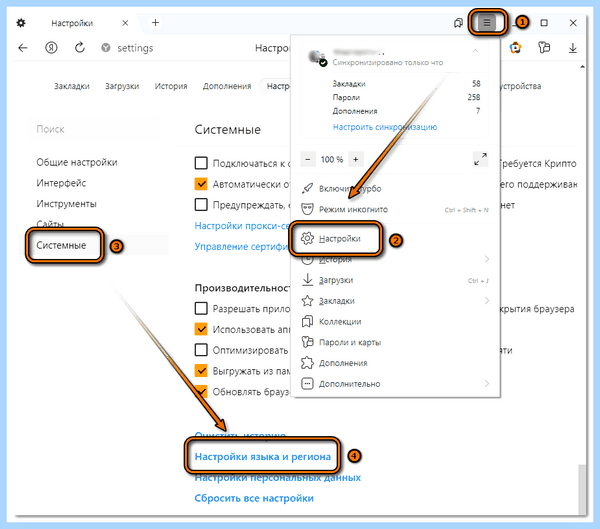The image size is (600, 529).
Task: Select Интерфейс in settings sidebar
Action: point(61,183)
